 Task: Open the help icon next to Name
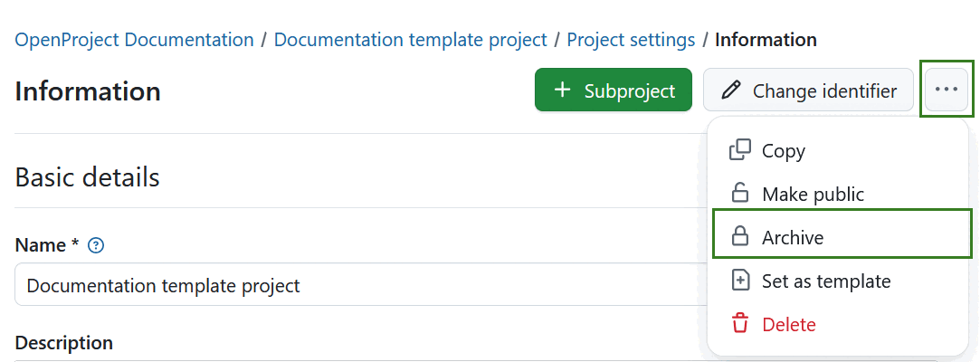[x=97, y=245]
